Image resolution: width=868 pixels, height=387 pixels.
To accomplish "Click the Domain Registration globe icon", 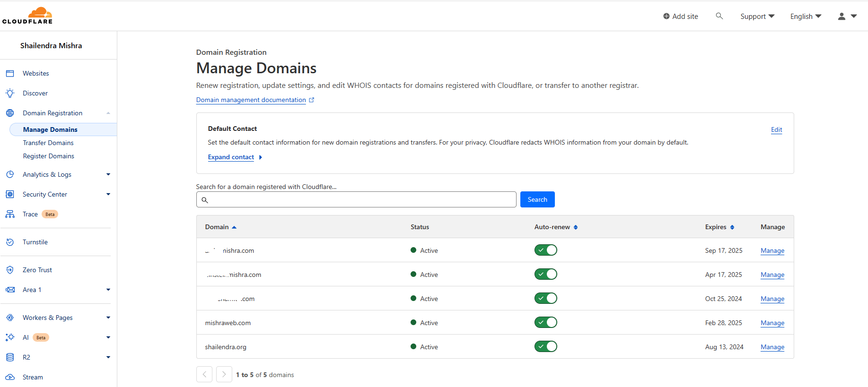I will [x=10, y=113].
